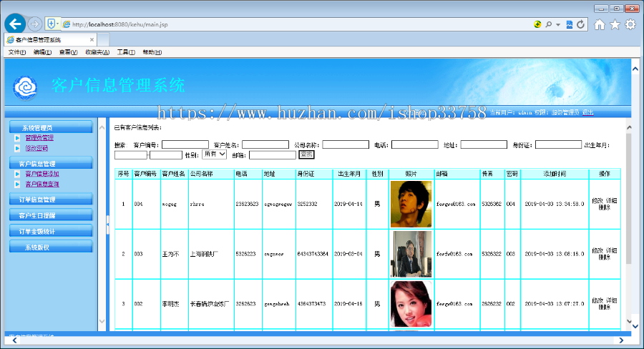The width and height of the screenshot is (644, 349).
Task: Focus the 电话 search field
Action: (415, 144)
